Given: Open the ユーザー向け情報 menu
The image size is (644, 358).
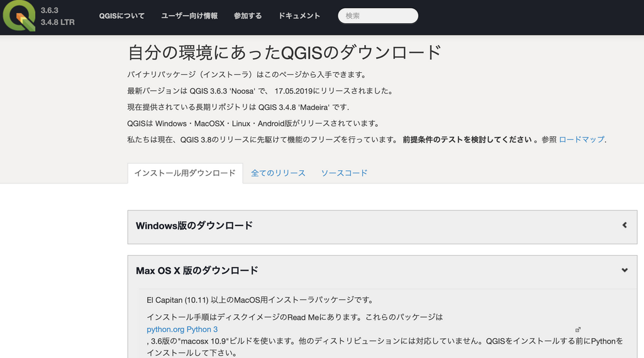Looking at the screenshot, I should (189, 16).
